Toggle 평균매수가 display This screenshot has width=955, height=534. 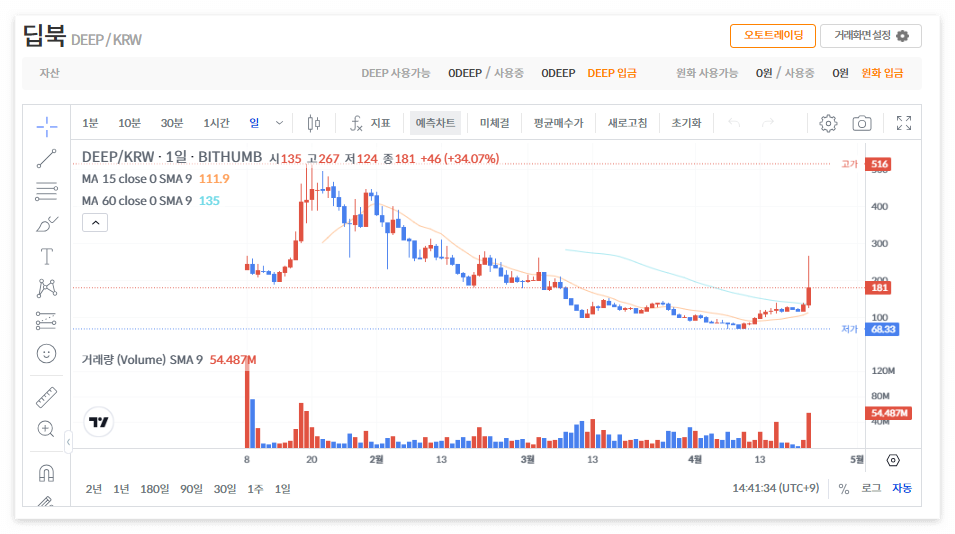559,123
